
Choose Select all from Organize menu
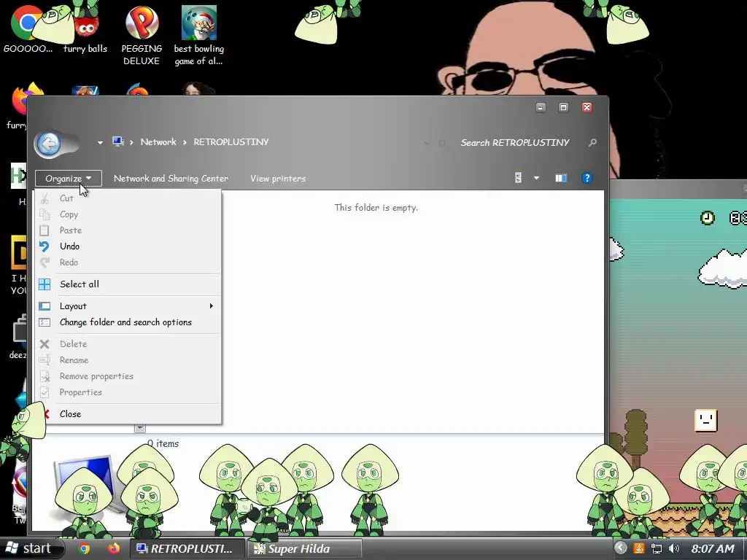click(x=128, y=284)
